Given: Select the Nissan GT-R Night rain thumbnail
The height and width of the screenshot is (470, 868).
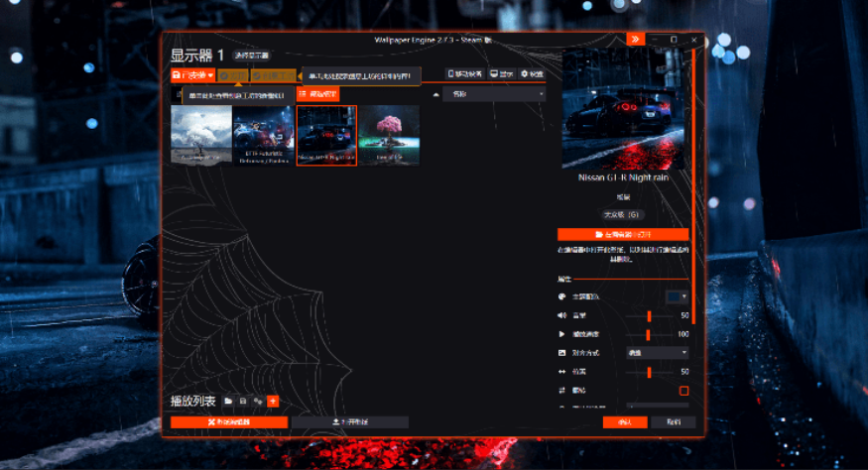Looking at the screenshot, I should pos(326,135).
